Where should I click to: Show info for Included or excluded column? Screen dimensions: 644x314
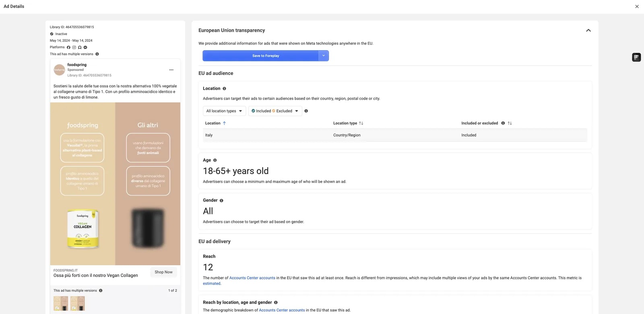[503, 123]
